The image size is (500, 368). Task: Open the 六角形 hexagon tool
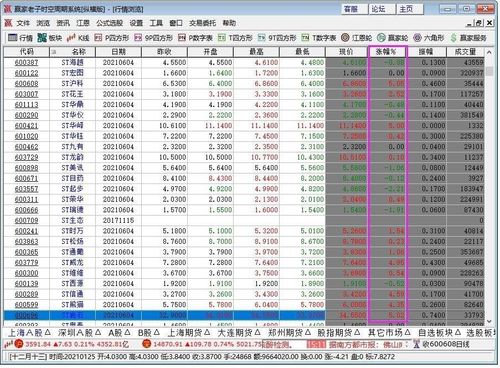pyautogui.click(x=429, y=38)
